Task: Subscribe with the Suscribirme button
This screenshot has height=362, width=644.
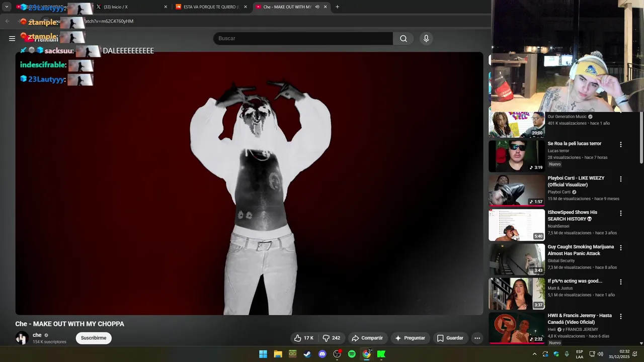Action: point(94,338)
